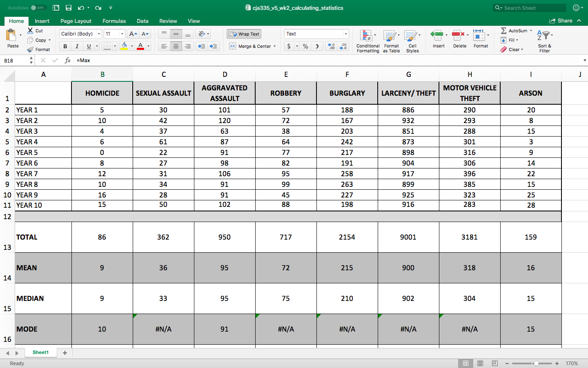This screenshot has height=368, width=588.
Task: Click the Delete cells button
Action: point(460,39)
